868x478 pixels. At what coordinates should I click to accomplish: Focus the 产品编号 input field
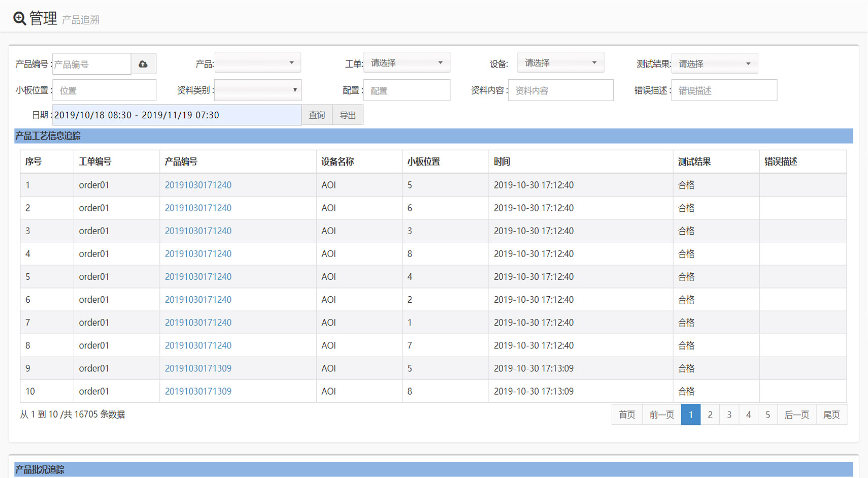pos(91,64)
